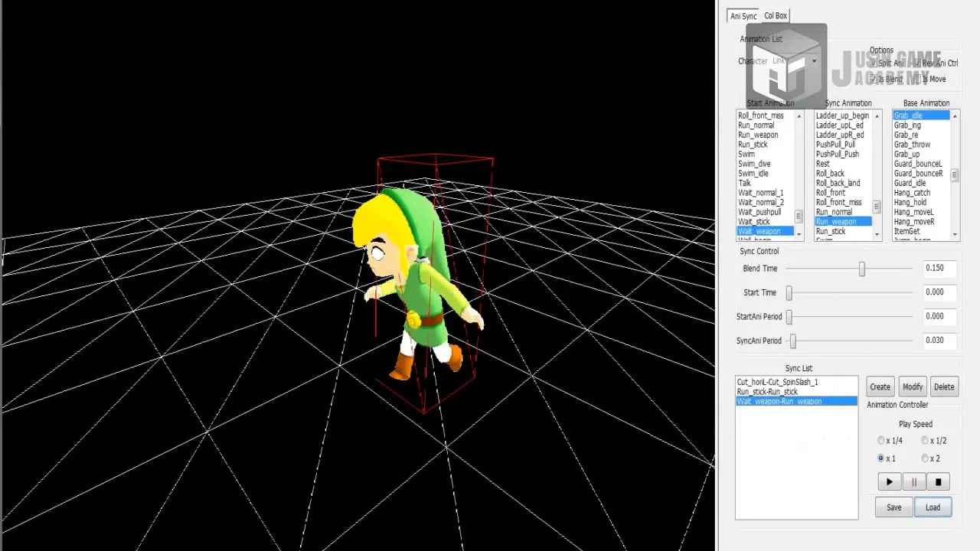Click up arrow of Start Animation list scrollbar

(x=799, y=116)
